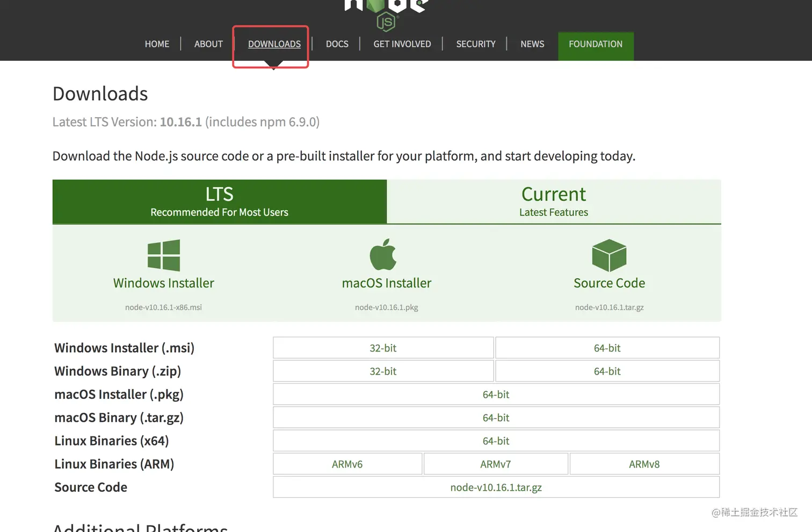The width and height of the screenshot is (812, 532).
Task: Download Linux Binaries (x64) 64-bit
Action: (496, 441)
